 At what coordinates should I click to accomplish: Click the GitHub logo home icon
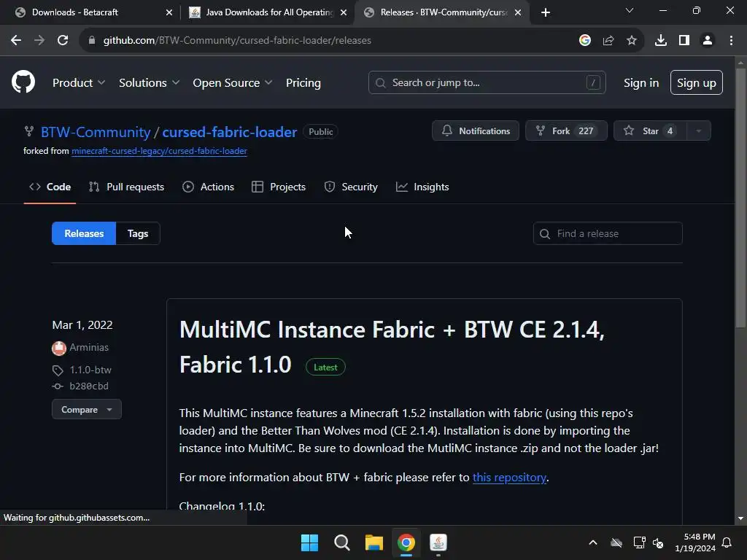coord(23,82)
